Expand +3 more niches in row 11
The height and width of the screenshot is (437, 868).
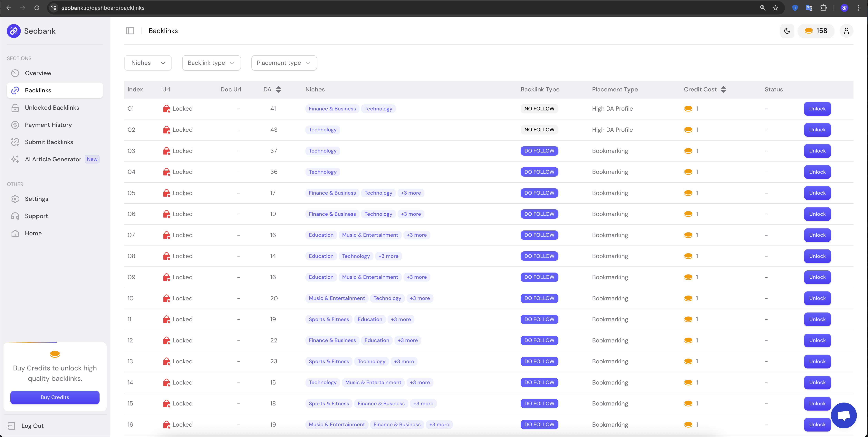click(401, 319)
